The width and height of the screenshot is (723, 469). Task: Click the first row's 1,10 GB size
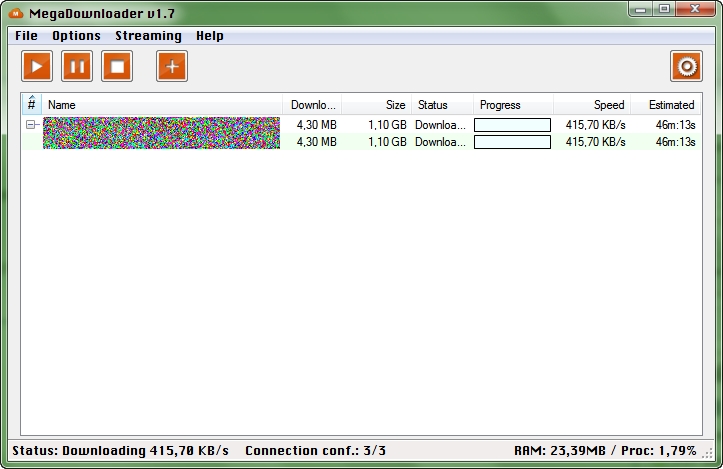point(387,125)
